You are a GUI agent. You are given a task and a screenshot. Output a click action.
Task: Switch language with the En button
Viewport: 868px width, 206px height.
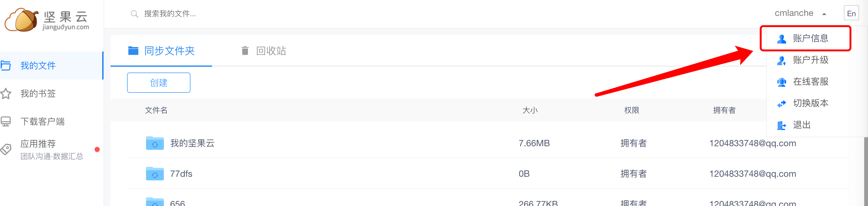(851, 13)
